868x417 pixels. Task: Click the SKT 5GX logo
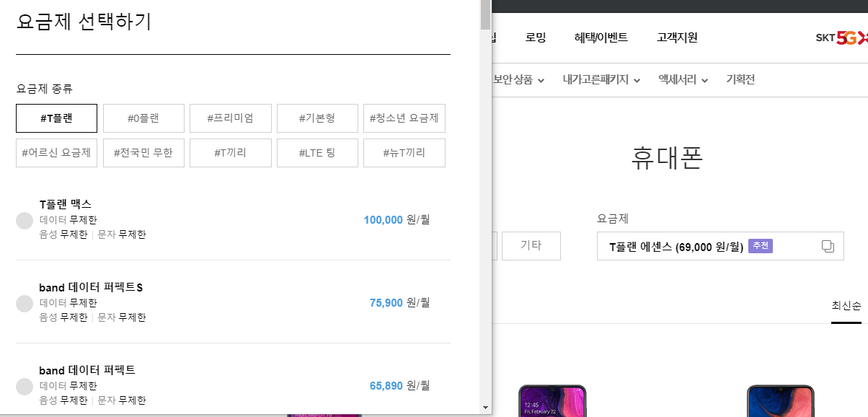(x=841, y=38)
